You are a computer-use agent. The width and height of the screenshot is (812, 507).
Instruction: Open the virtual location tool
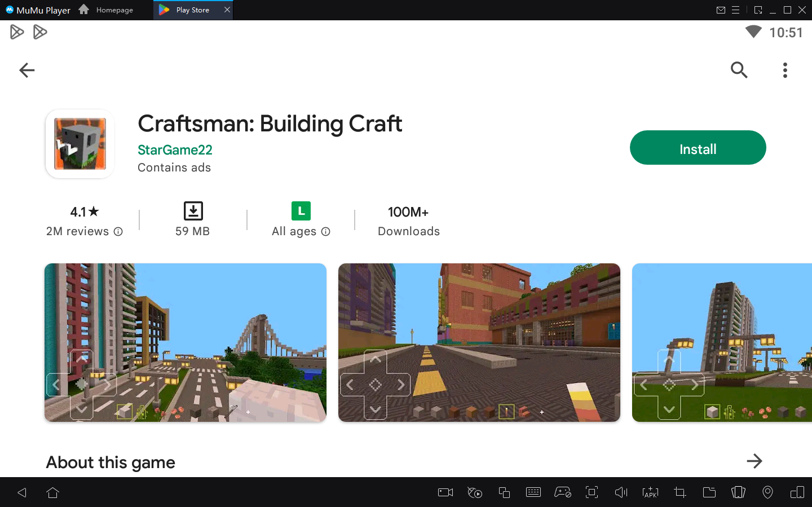[x=767, y=492]
